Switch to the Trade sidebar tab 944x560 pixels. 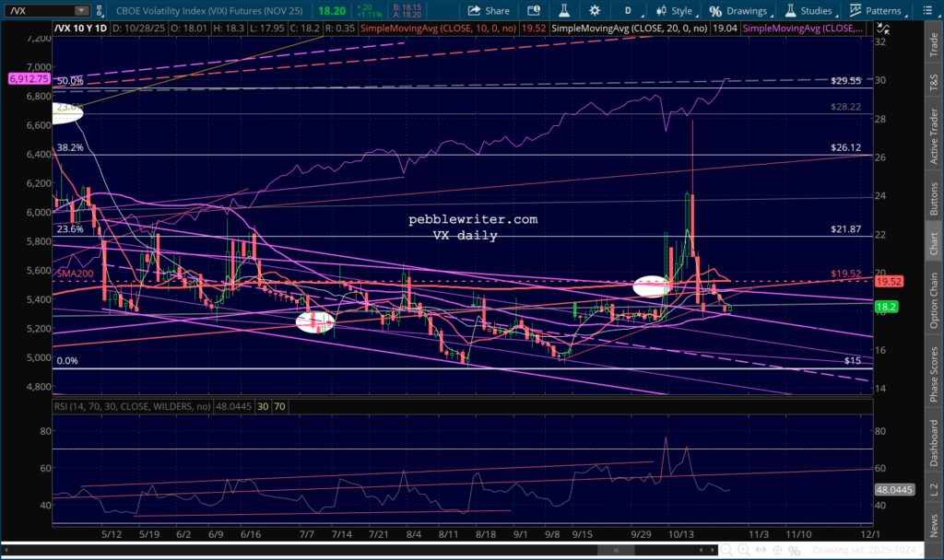(x=934, y=45)
